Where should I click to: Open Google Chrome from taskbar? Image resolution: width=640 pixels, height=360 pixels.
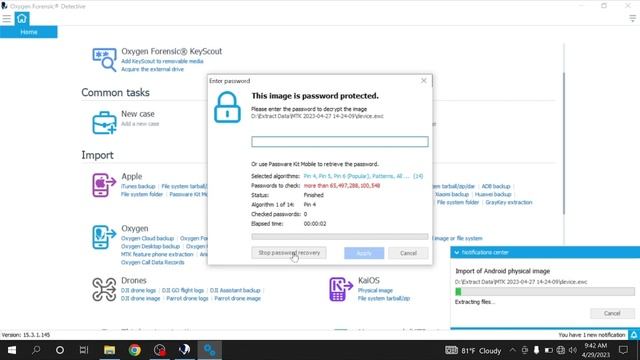(135, 350)
